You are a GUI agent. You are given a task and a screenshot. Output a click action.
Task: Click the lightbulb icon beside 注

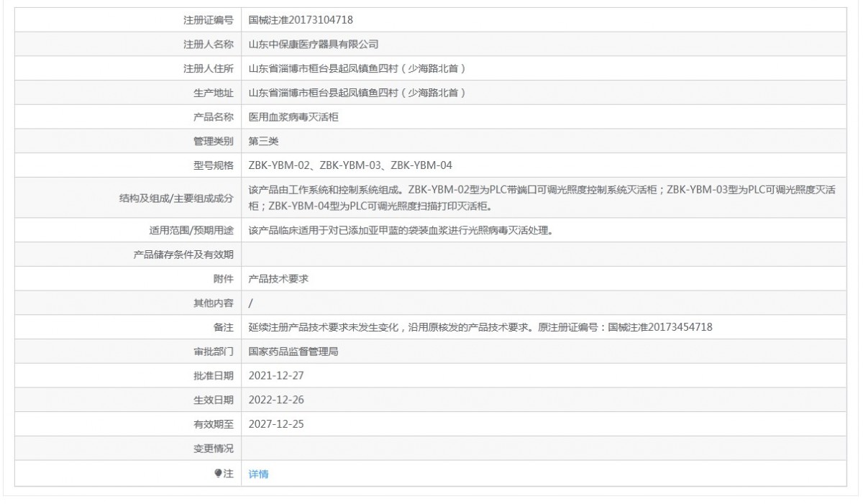[x=219, y=473]
